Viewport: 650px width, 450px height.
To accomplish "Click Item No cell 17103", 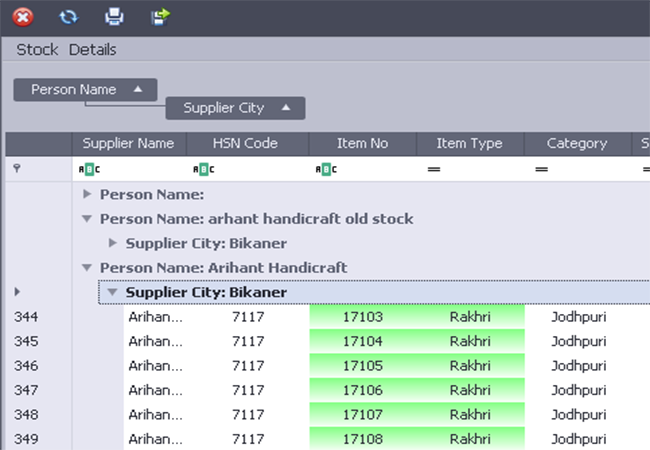I will [363, 317].
